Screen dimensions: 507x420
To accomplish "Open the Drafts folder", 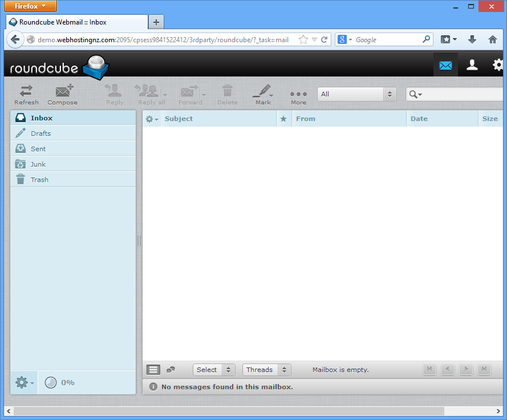I will [42, 133].
